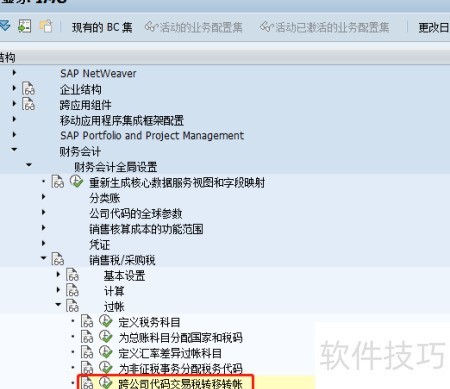Expand the 计算 node arrow
Screen dimensions: 450x389
(x=58, y=290)
